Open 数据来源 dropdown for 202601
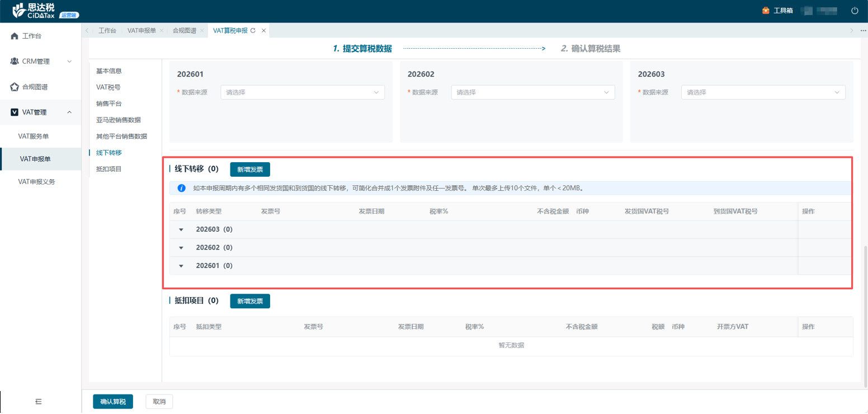Viewport: 868px width, 414px height. (x=303, y=92)
